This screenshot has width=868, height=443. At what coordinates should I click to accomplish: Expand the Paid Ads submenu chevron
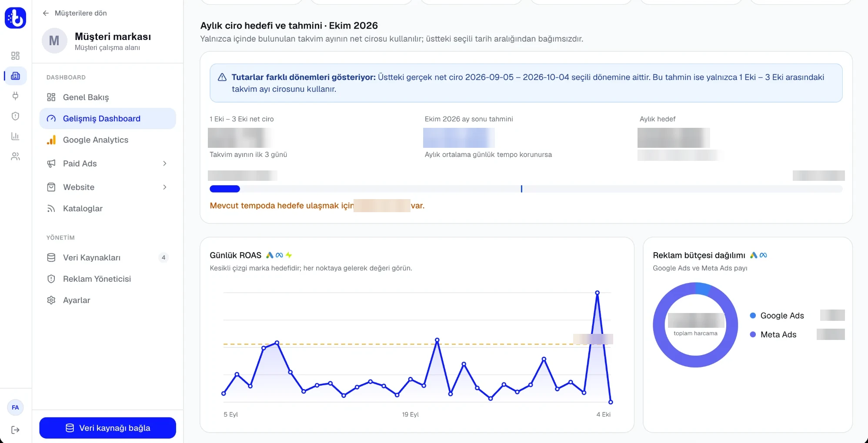(165, 163)
